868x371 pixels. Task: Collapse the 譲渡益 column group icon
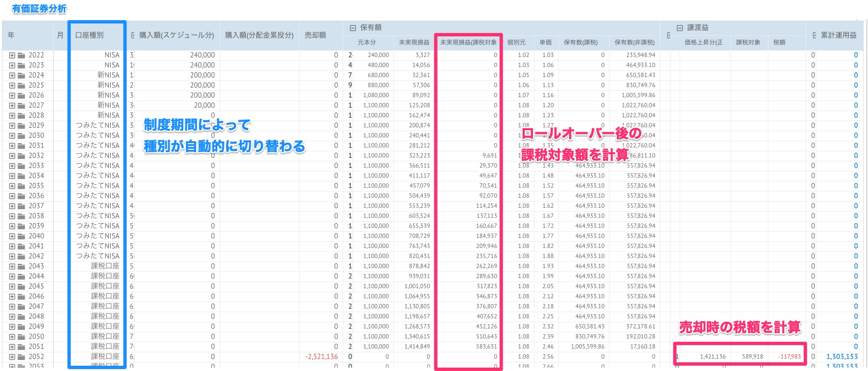pyautogui.click(x=679, y=28)
